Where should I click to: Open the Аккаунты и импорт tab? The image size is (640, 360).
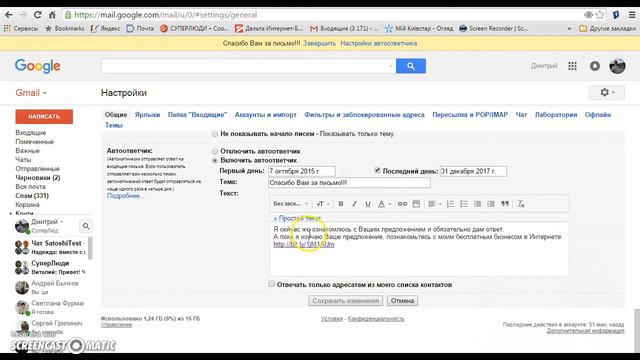[x=266, y=115]
